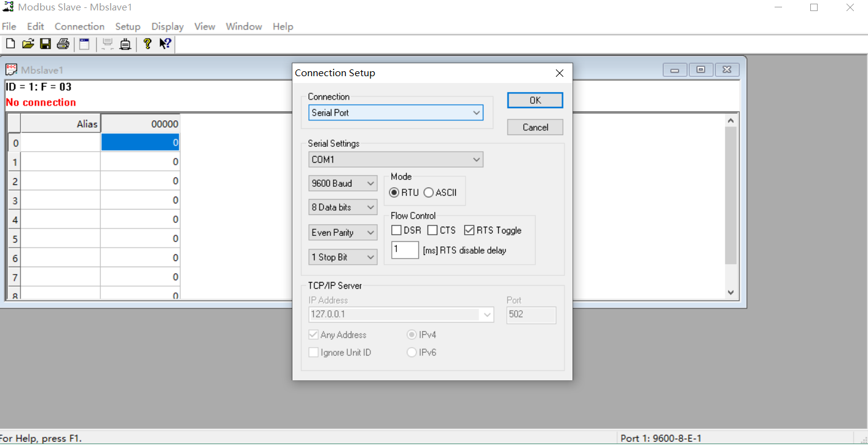Open the IP Address 127.0.0.1 dropdown
Image resolution: width=868 pixels, height=446 pixels.
coord(401,315)
